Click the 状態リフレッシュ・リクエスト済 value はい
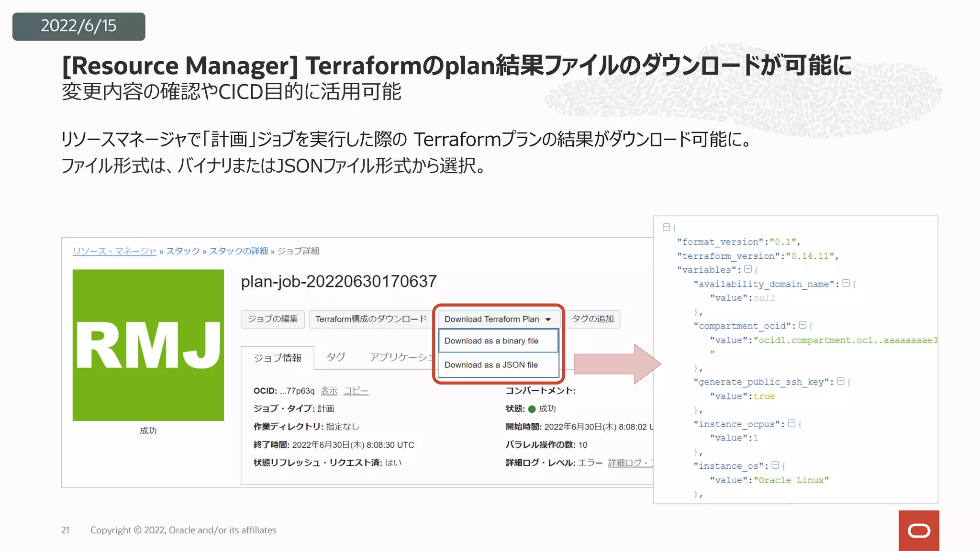The width and height of the screenshot is (980, 551). (x=393, y=463)
